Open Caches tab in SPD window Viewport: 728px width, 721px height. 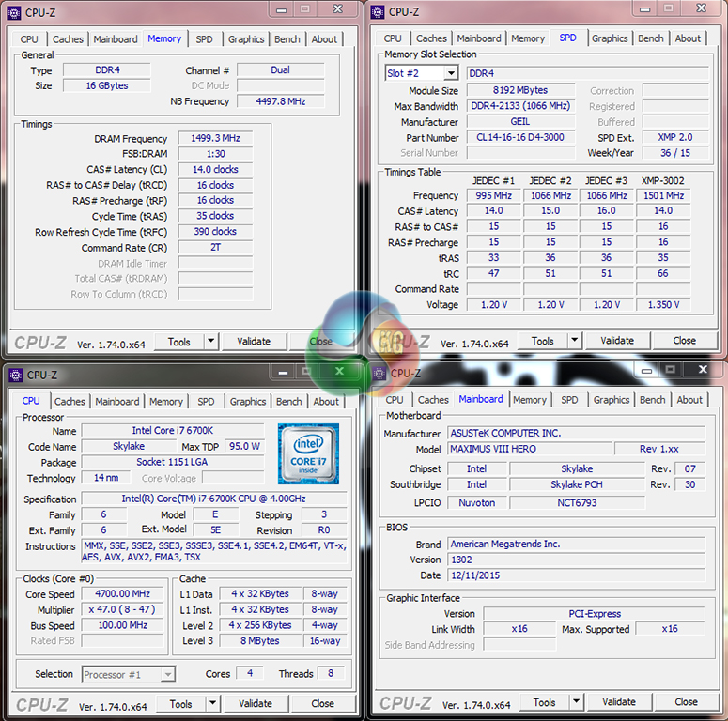[431, 38]
